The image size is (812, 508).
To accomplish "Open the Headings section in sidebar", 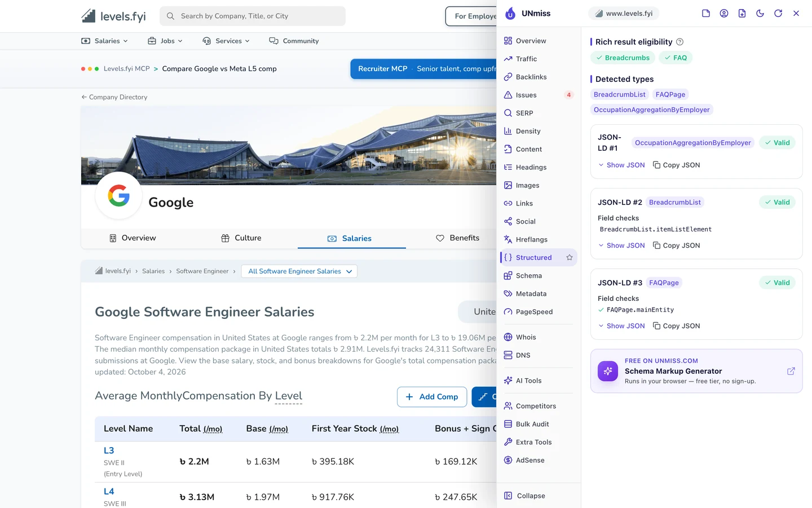I will (539, 167).
